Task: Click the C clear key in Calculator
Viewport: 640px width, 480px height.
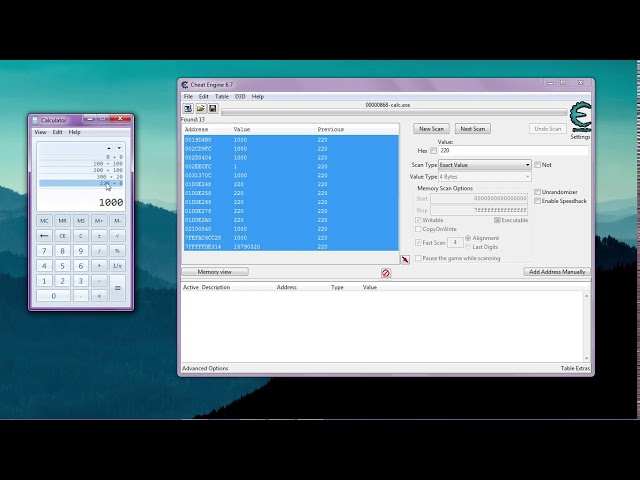Action: coord(81,236)
